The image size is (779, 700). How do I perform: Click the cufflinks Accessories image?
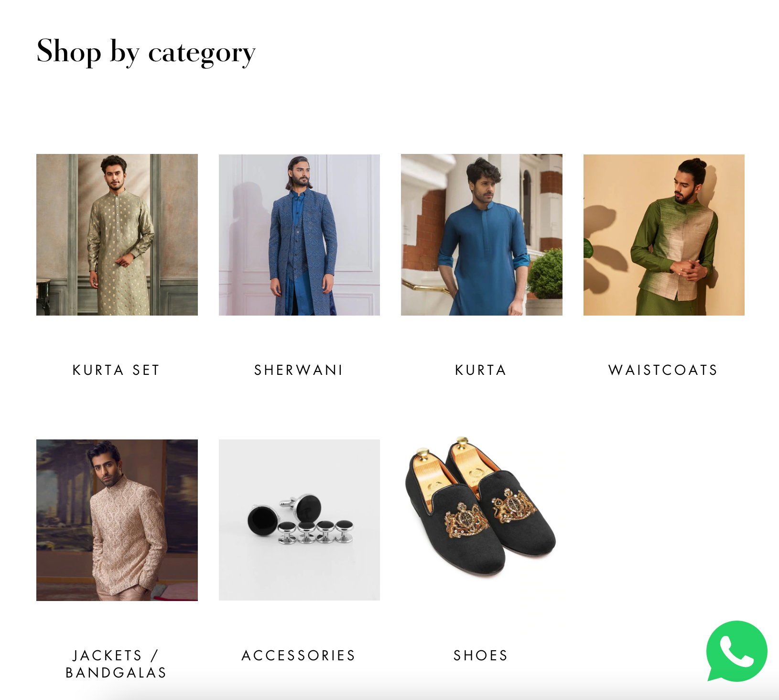(x=299, y=520)
